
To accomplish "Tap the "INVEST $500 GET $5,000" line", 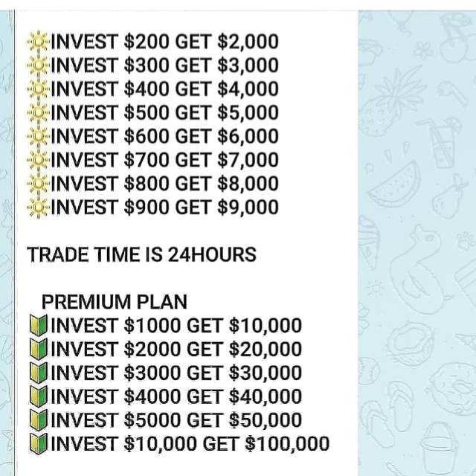I will coord(164,113).
